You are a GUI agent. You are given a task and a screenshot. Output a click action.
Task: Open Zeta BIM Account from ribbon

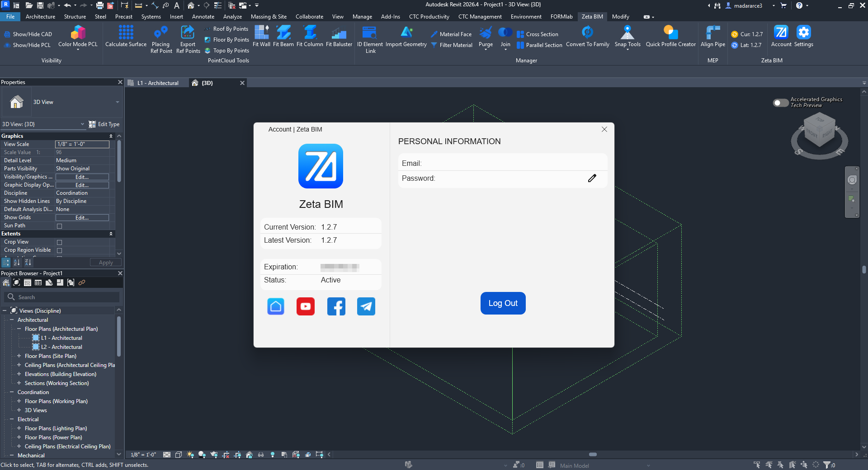(x=781, y=36)
